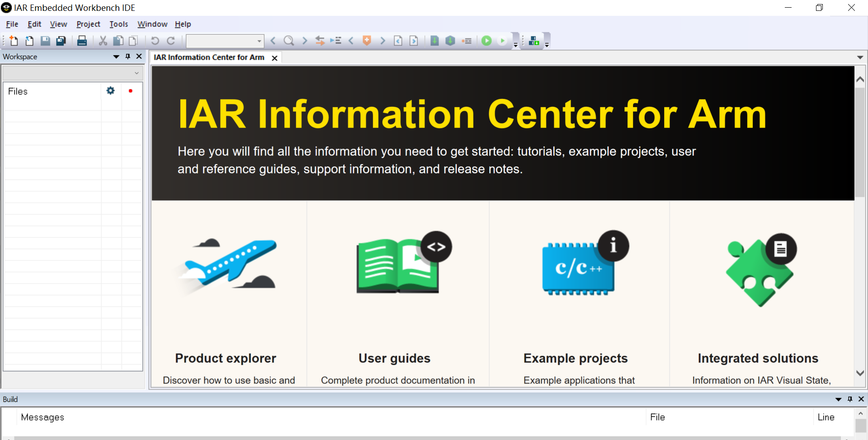Open the Project menu

[88, 24]
